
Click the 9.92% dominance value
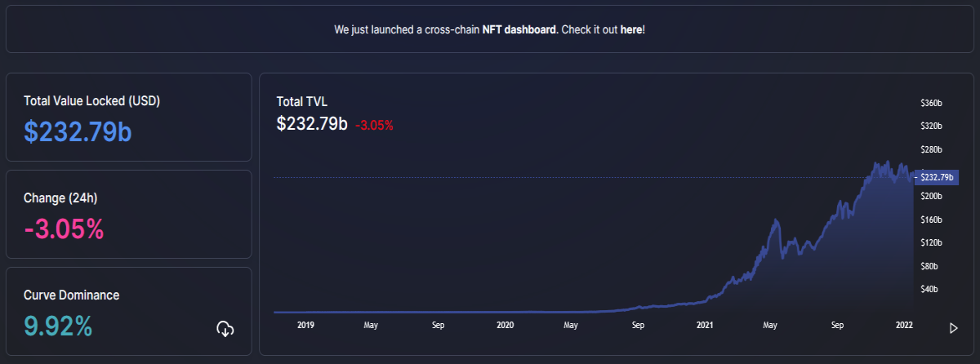click(x=58, y=326)
